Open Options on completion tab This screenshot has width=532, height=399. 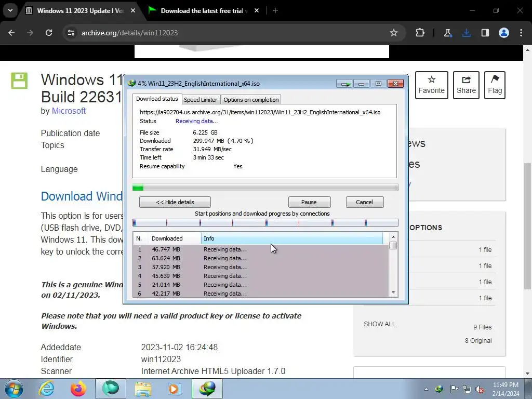tap(251, 100)
